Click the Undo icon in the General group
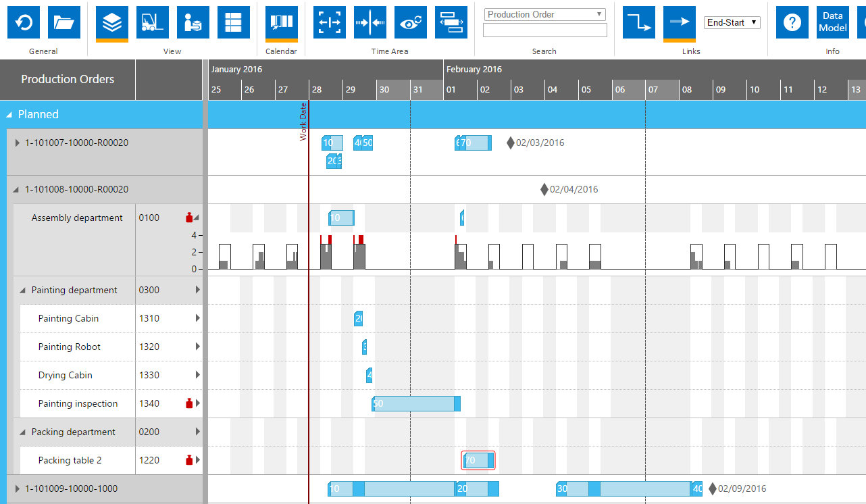The height and width of the screenshot is (504, 866). point(24,22)
